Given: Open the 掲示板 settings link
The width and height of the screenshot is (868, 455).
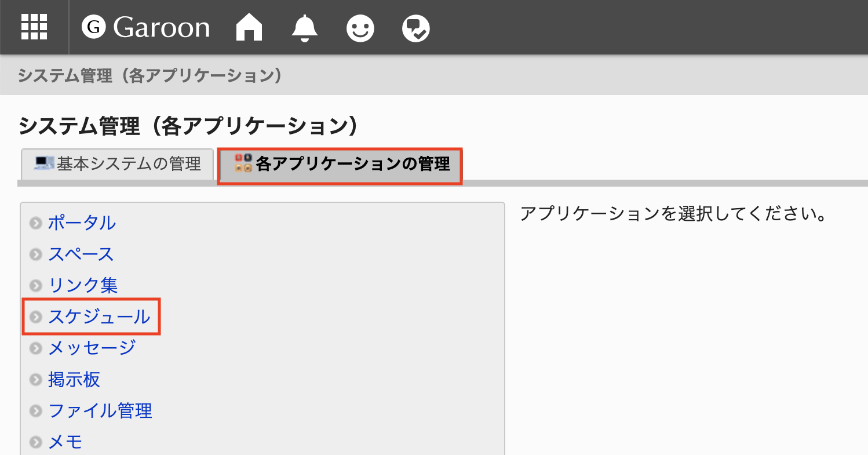Looking at the screenshot, I should pos(74,380).
